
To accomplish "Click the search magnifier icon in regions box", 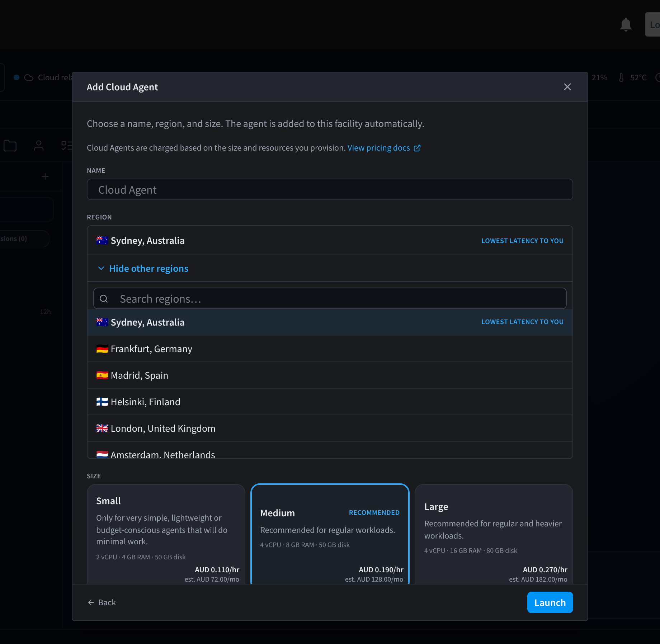I will point(104,299).
